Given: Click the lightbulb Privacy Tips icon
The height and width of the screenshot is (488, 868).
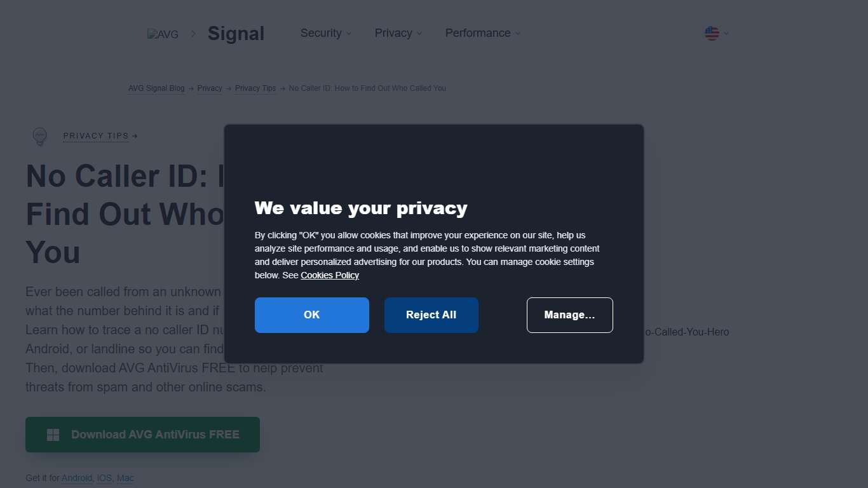Looking at the screenshot, I should pyautogui.click(x=40, y=136).
